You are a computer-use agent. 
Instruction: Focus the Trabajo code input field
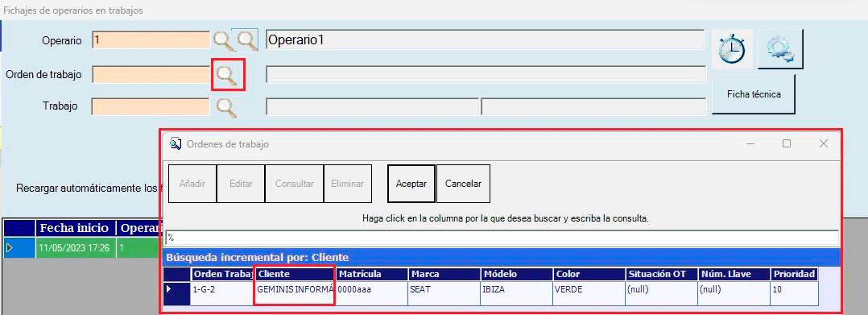[x=150, y=106]
